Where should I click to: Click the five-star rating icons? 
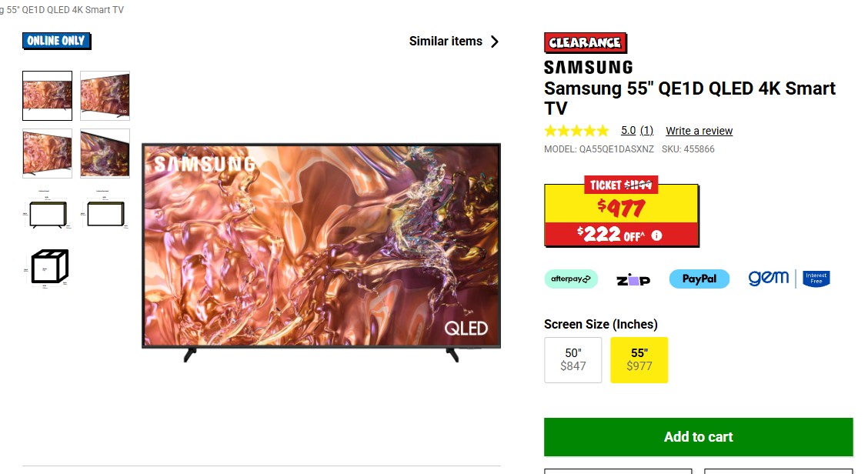click(576, 131)
